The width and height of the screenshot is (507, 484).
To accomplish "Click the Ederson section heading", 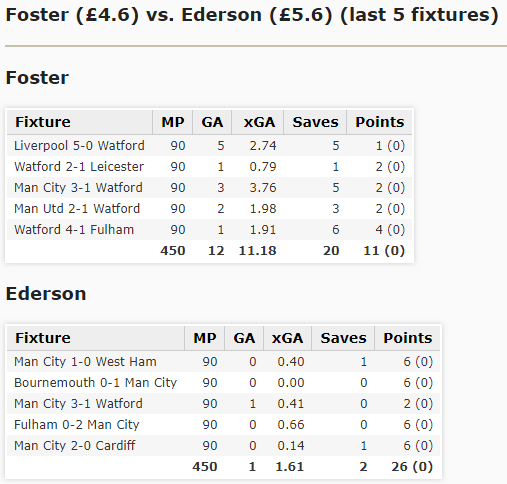I will [46, 294].
